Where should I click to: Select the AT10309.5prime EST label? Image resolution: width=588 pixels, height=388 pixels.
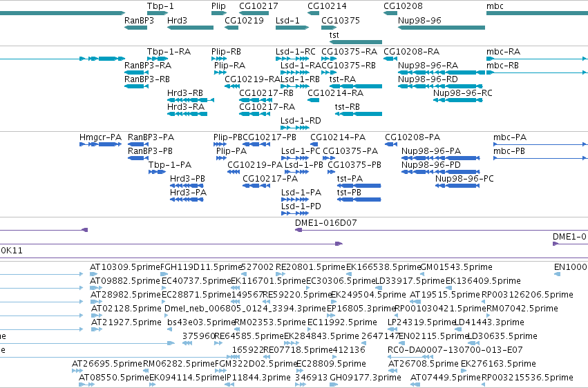125,267
